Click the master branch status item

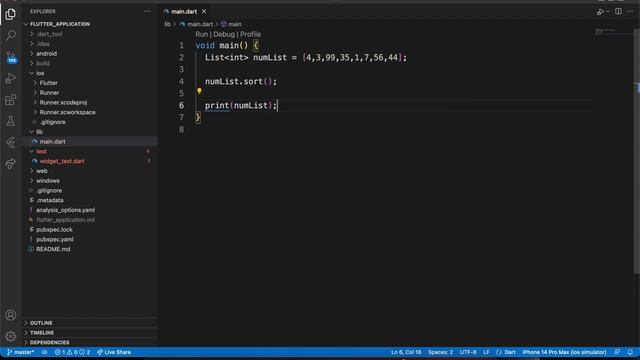click(20, 352)
